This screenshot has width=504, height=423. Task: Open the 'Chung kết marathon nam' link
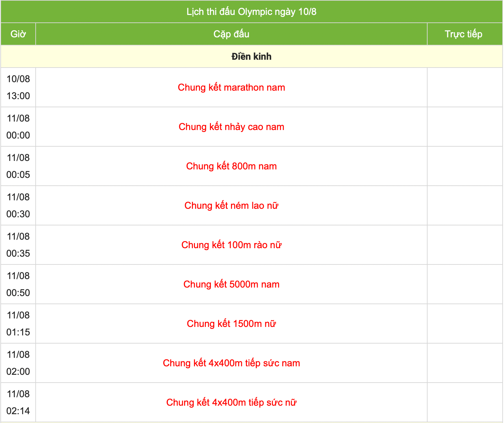point(231,88)
